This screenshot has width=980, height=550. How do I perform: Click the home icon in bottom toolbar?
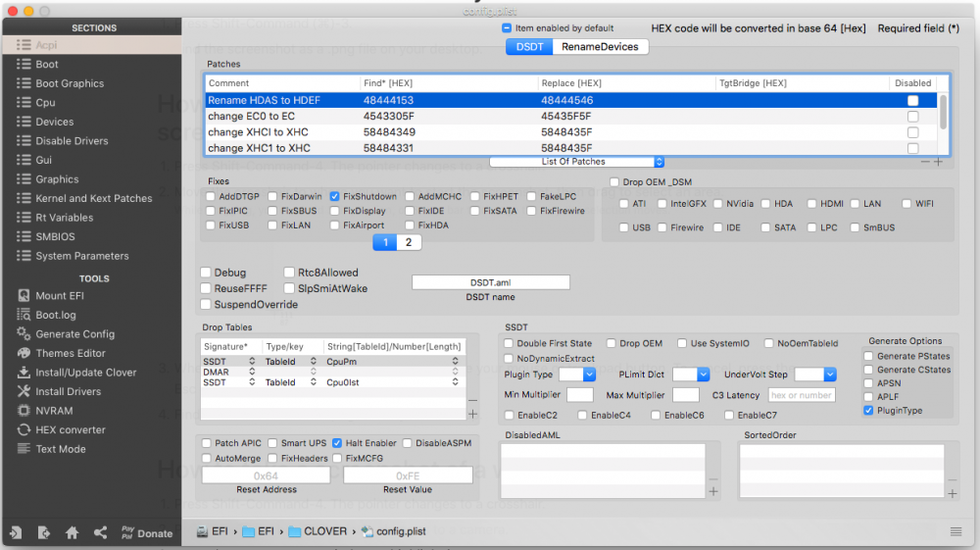(x=72, y=532)
